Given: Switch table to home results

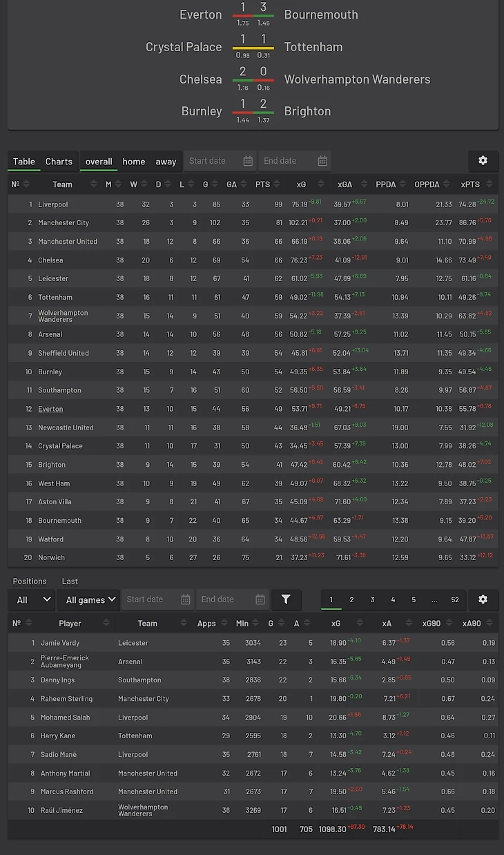Looking at the screenshot, I should pos(134,162).
